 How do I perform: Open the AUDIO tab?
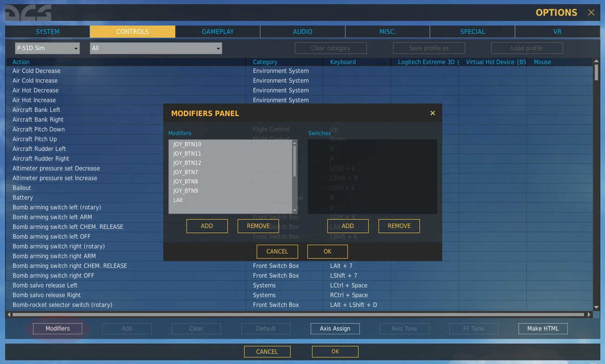(302, 31)
